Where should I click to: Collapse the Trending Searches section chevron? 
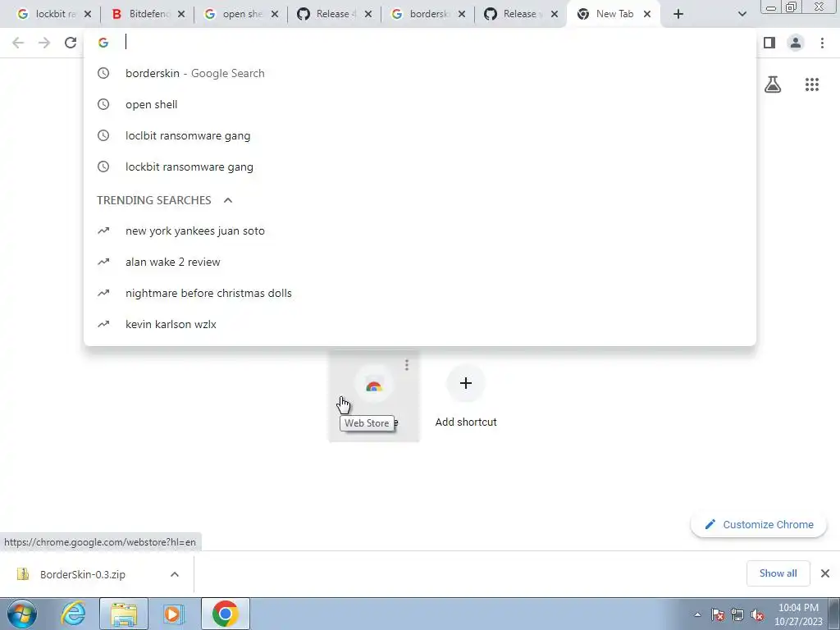pos(228,200)
